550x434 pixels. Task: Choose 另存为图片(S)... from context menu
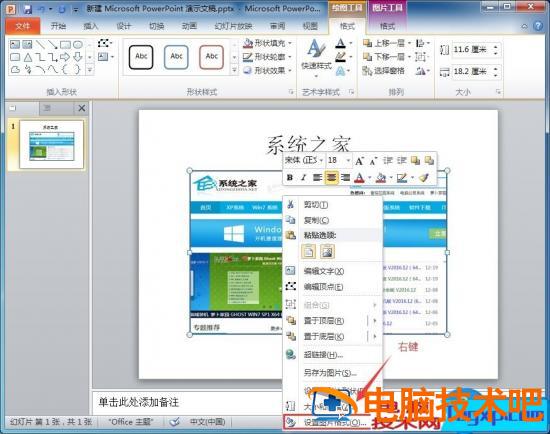333,373
